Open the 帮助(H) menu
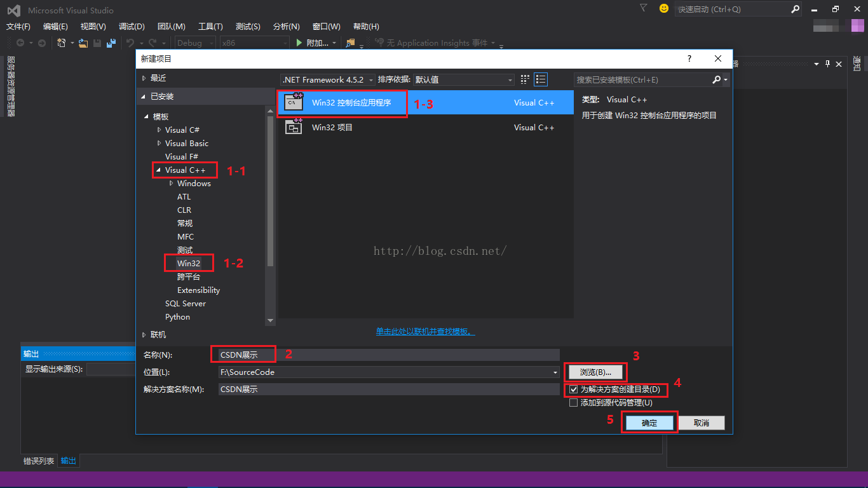Viewport: 868px width, 488px height. click(366, 26)
